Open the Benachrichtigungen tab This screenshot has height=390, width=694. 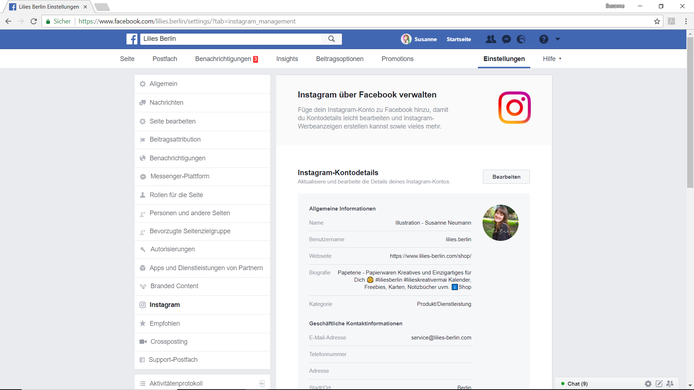[x=227, y=59]
